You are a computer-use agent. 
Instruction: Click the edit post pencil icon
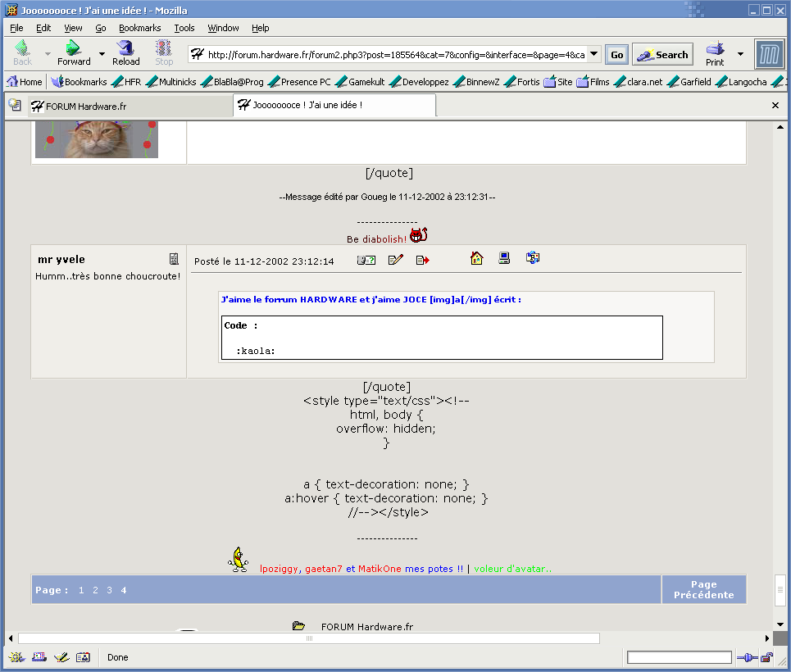[396, 260]
